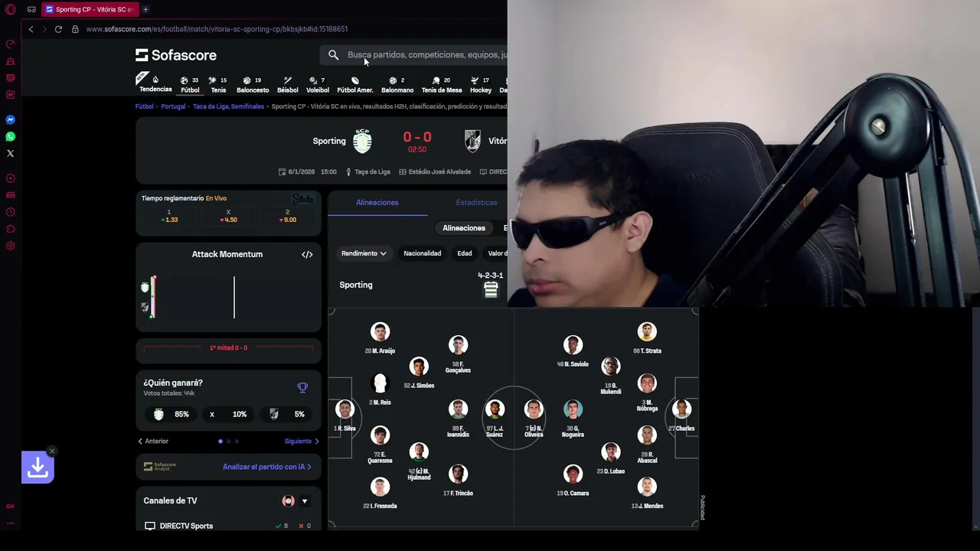Click the Sofascore logo
This screenshot has width=980, height=551.
coord(176,55)
